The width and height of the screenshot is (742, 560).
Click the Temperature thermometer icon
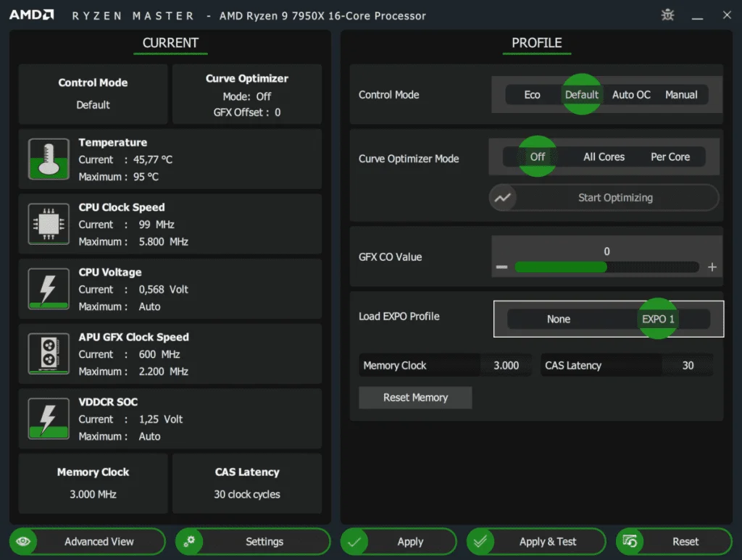[49, 159]
